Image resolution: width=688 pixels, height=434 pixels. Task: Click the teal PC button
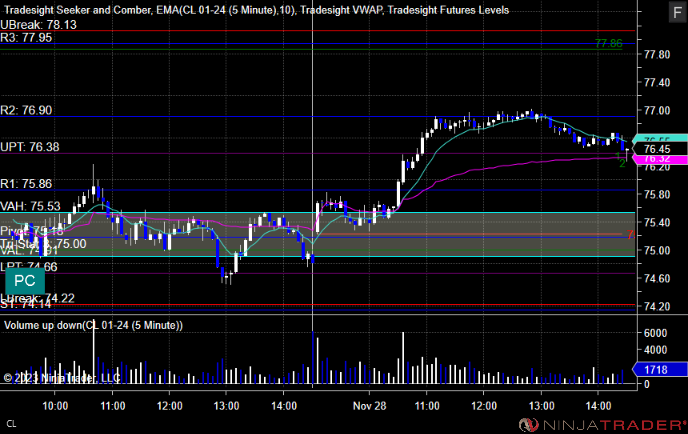pyautogui.click(x=25, y=281)
